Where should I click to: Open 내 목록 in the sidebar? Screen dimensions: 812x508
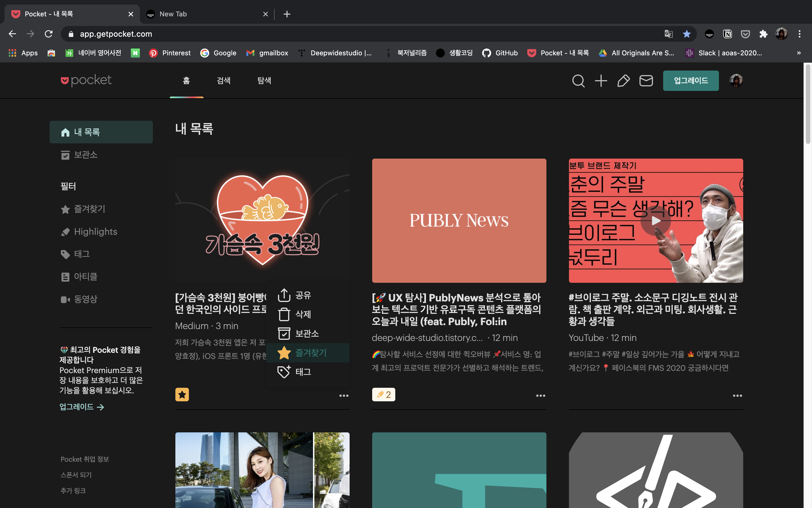click(101, 132)
